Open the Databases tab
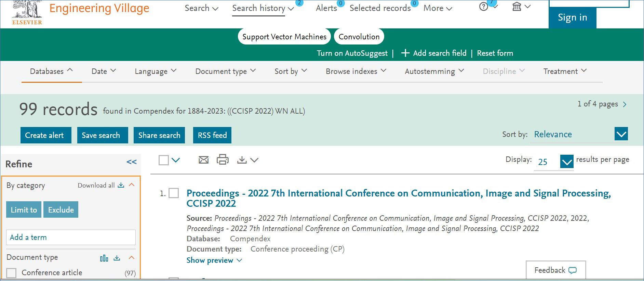Viewport: 644px width, 281px height. [x=51, y=71]
